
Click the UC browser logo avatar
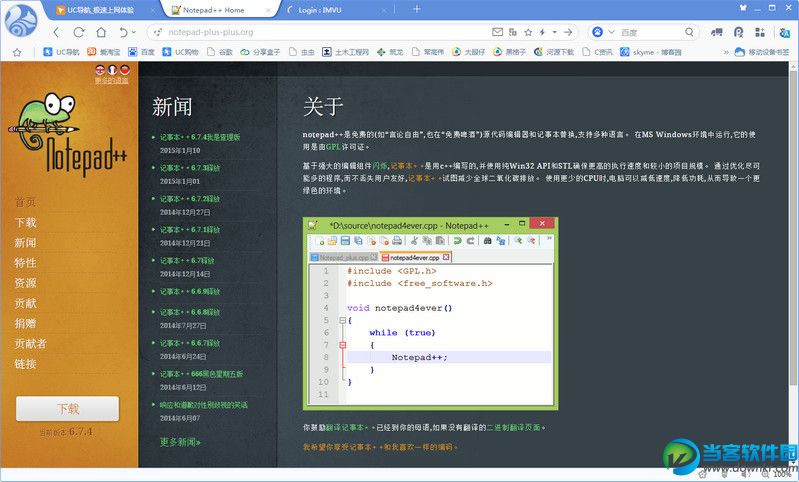[x=21, y=21]
